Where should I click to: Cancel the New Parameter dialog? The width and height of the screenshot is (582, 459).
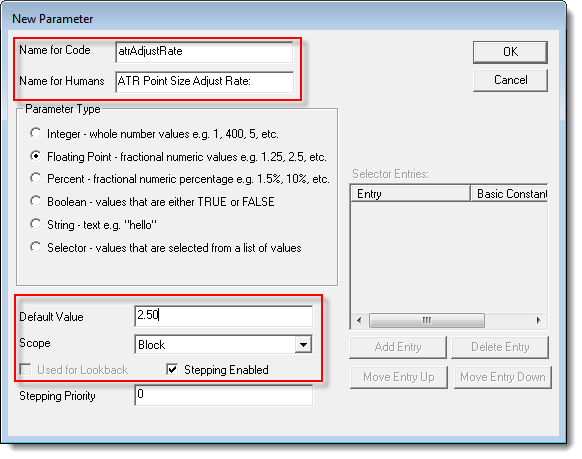tap(510, 80)
